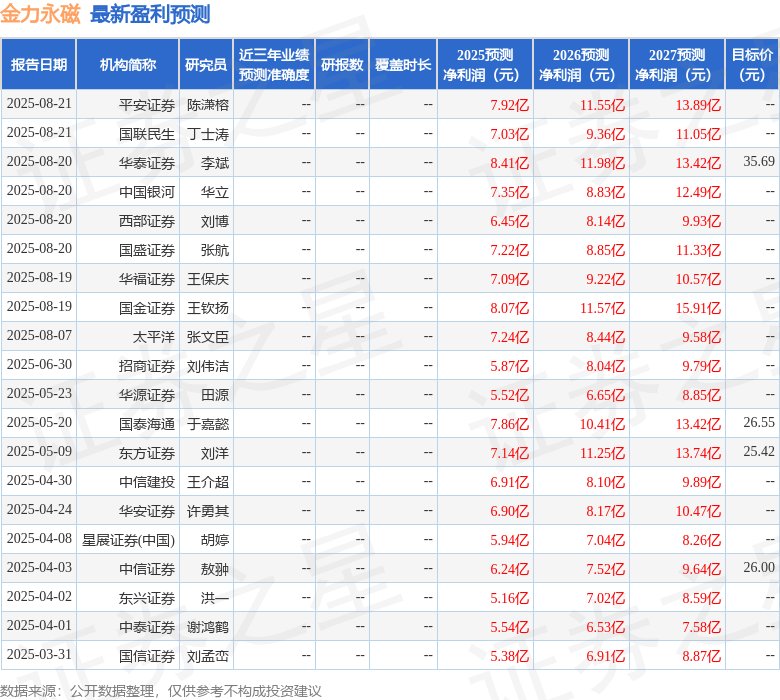Screen dimensions: 780x700
Task: Select the 机构简称 column header
Action: [128, 65]
